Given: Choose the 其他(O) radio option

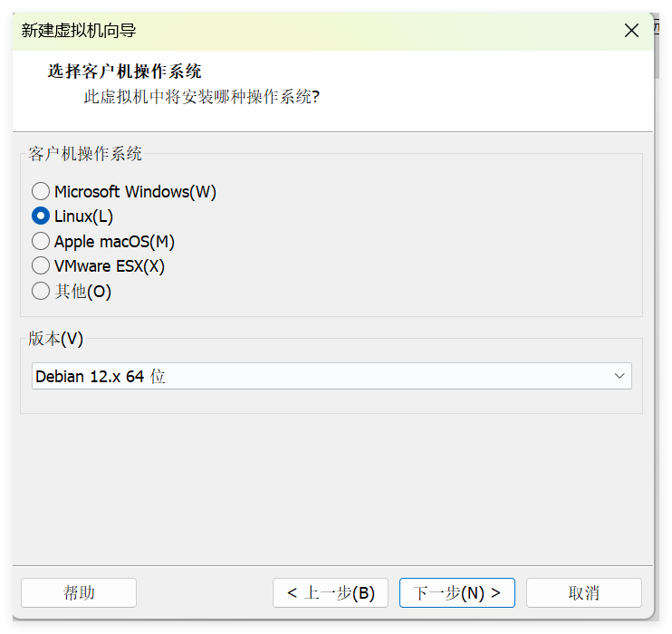Looking at the screenshot, I should tap(41, 292).
